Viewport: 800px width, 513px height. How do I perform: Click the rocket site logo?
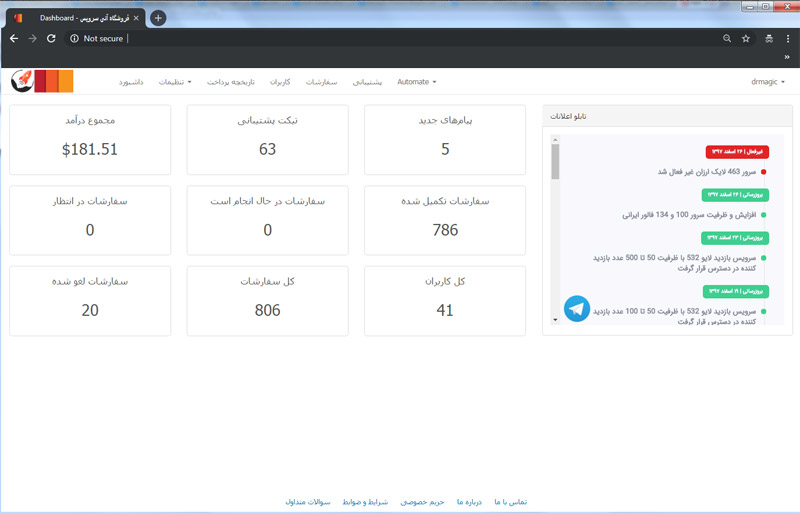coord(22,81)
